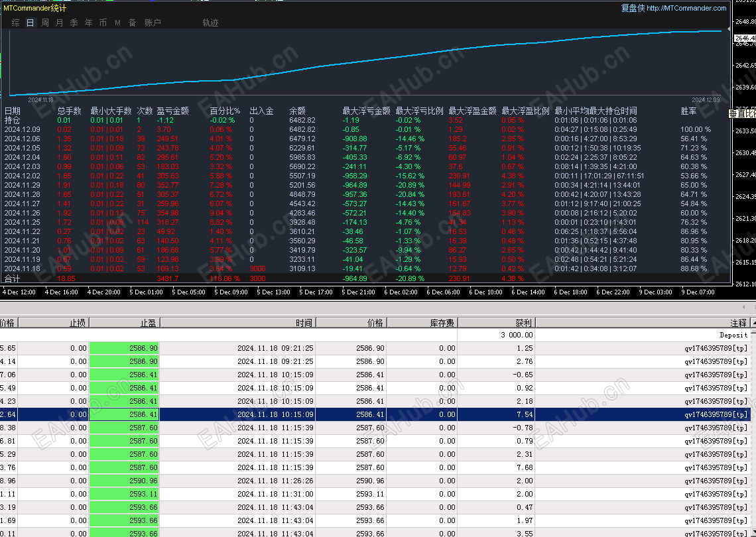Click the 100.00 % win rate value
Image resolution: width=756 pixels, height=537 pixels.
(695, 129)
